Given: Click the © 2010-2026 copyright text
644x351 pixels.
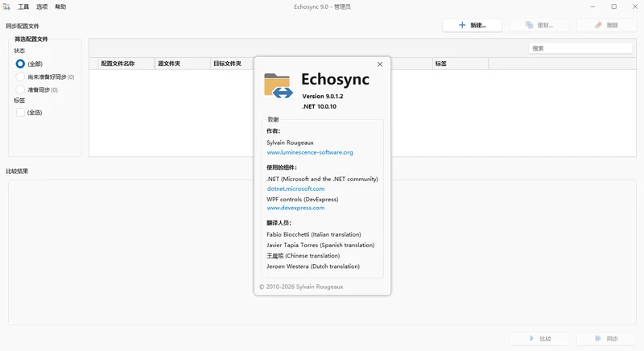Looking at the screenshot, I should pos(301,287).
